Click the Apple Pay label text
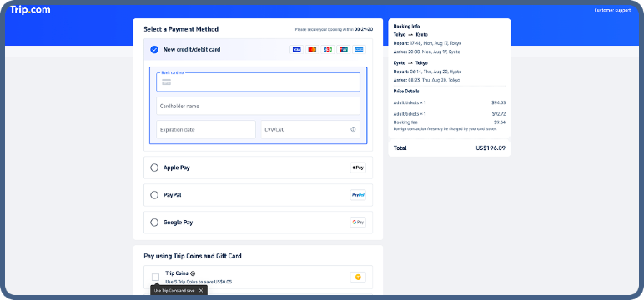The image size is (644, 300). [177, 167]
